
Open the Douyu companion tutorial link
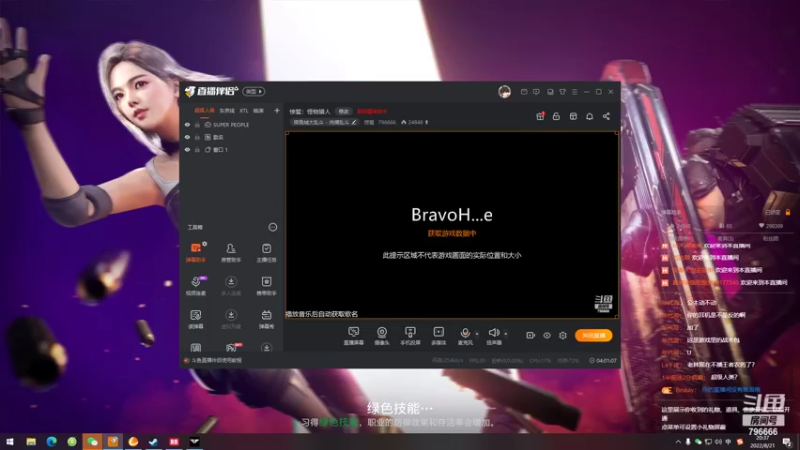pyautogui.click(x=216, y=360)
